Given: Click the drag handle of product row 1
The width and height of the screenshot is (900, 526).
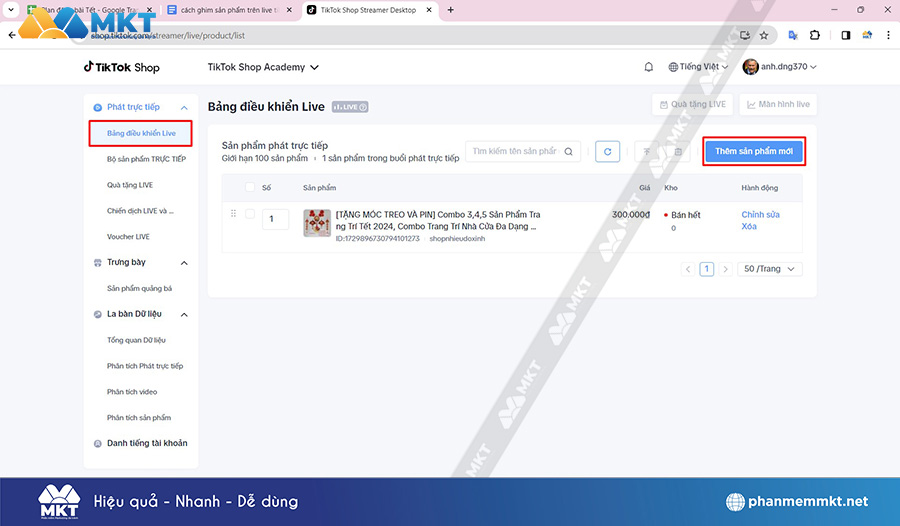Looking at the screenshot, I should tap(233, 214).
